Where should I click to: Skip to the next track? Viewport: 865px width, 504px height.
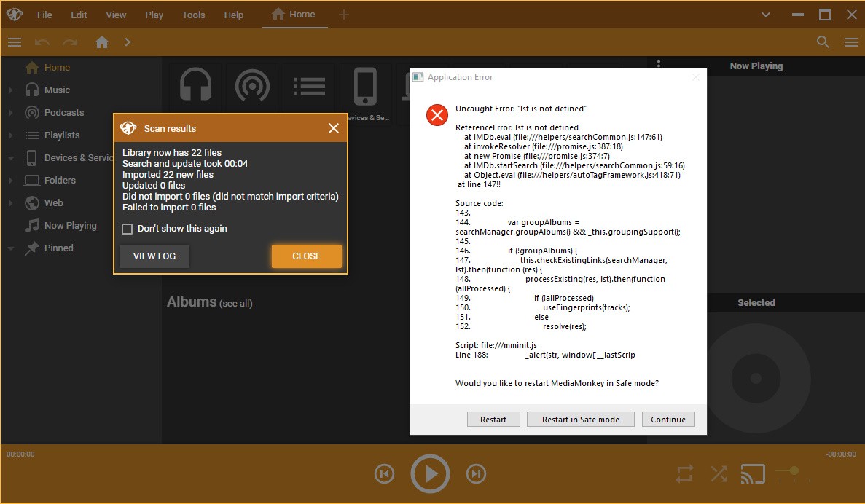tap(476, 474)
